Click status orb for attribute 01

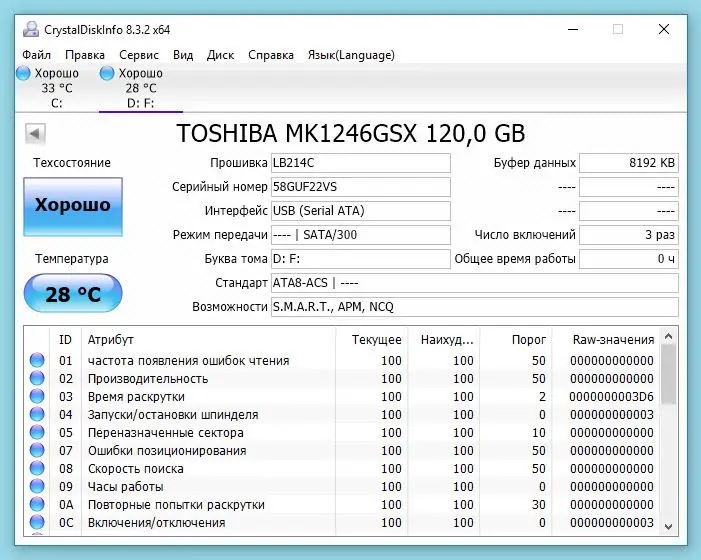click(37, 360)
